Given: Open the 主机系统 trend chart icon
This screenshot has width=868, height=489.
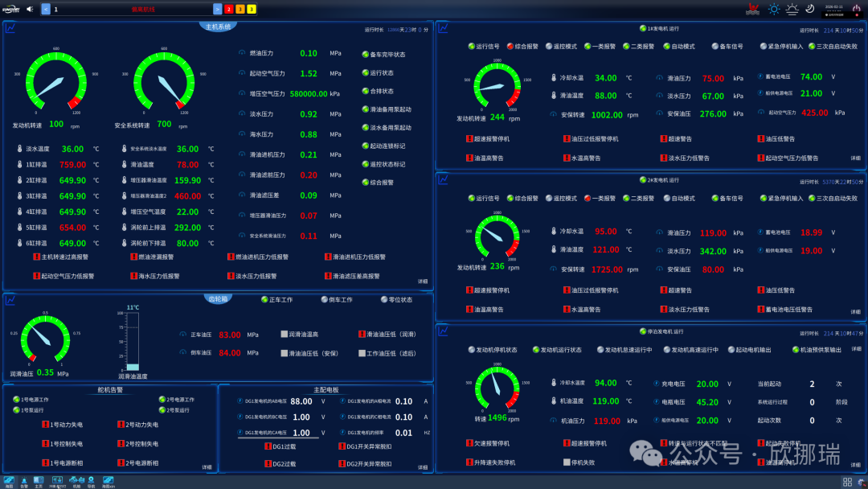Looking at the screenshot, I should [10, 27].
